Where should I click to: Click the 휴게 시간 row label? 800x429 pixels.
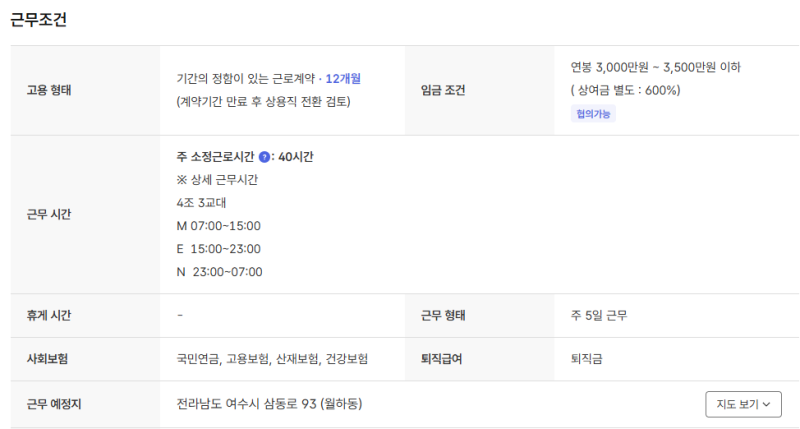(50, 315)
